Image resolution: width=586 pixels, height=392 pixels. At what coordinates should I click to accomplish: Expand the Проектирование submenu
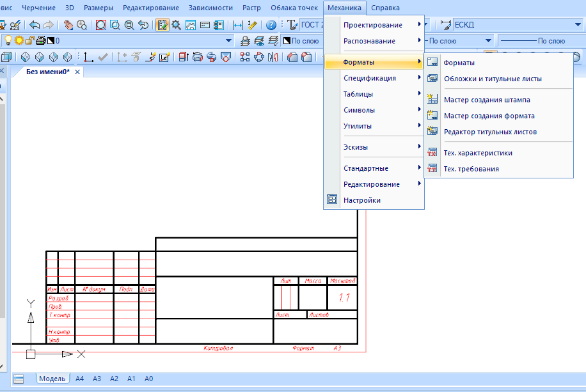[374, 25]
